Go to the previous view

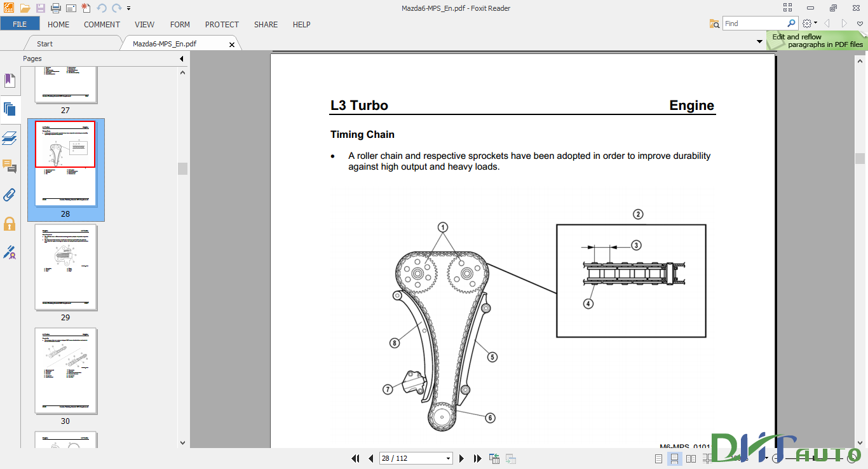494,458
